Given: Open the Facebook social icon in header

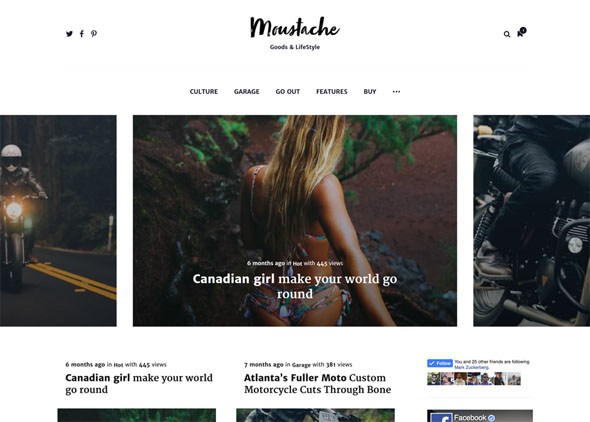Looking at the screenshot, I should (x=82, y=34).
